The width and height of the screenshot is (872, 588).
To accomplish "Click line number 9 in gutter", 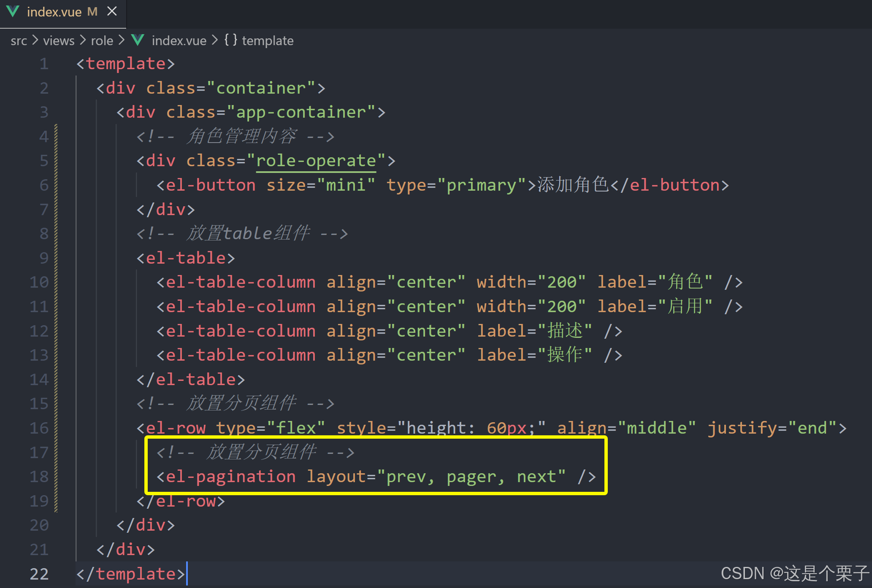I will pos(44,258).
